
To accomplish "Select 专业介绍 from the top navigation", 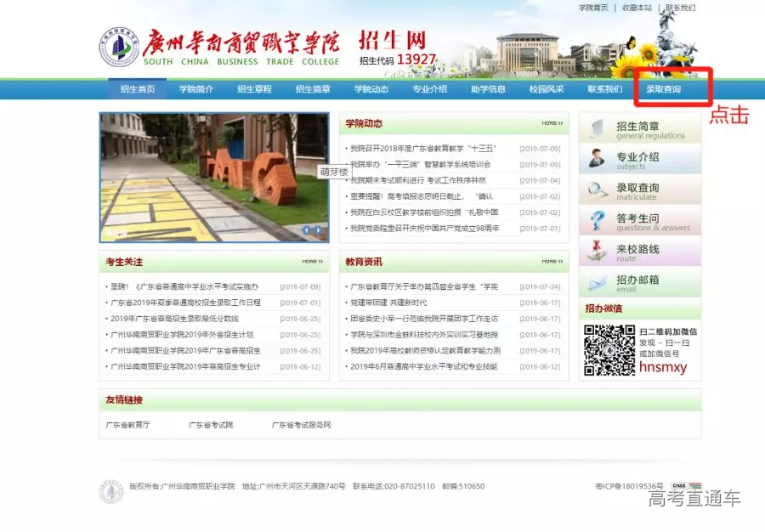I will click(x=429, y=89).
